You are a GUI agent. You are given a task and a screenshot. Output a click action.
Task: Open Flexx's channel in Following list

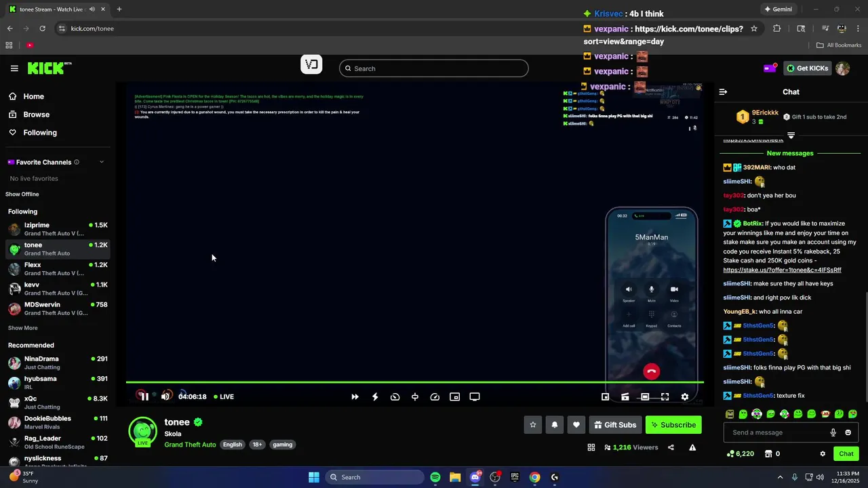coord(58,269)
